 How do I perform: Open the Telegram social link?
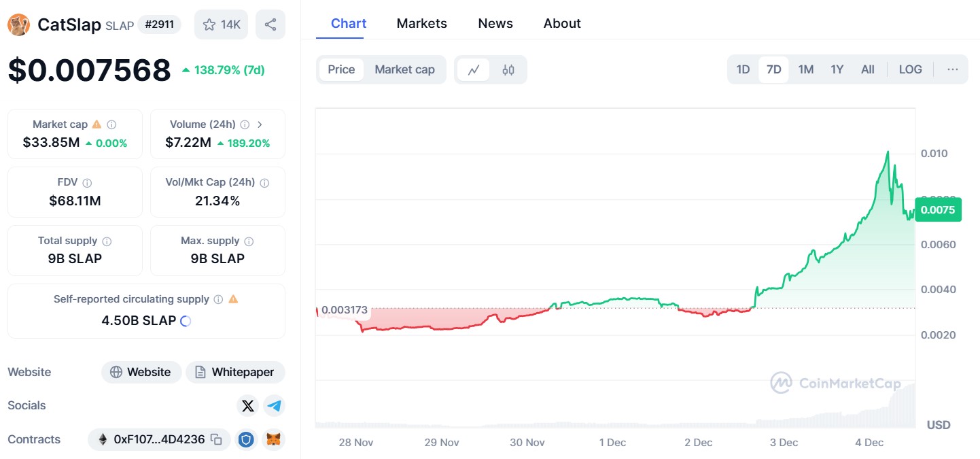pos(274,406)
